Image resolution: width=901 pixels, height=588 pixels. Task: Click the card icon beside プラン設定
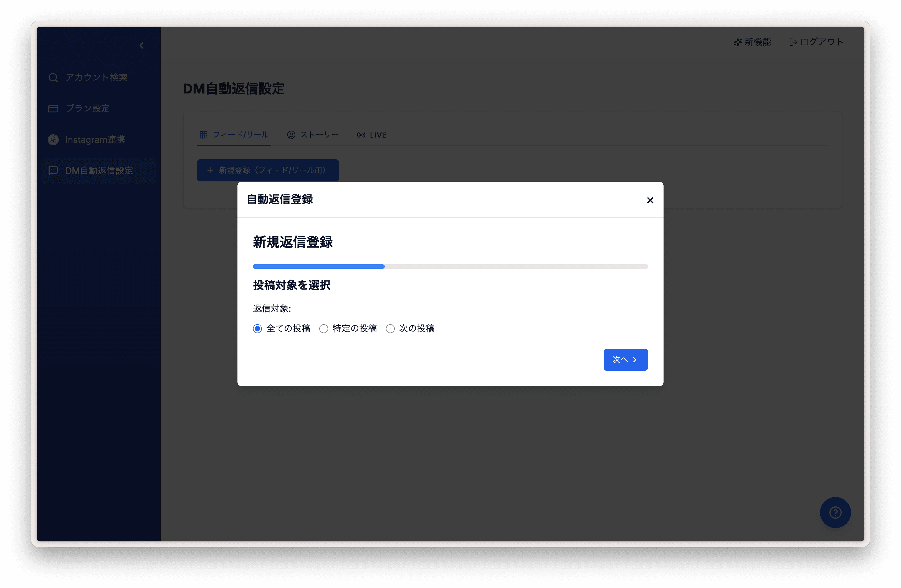coord(53,109)
